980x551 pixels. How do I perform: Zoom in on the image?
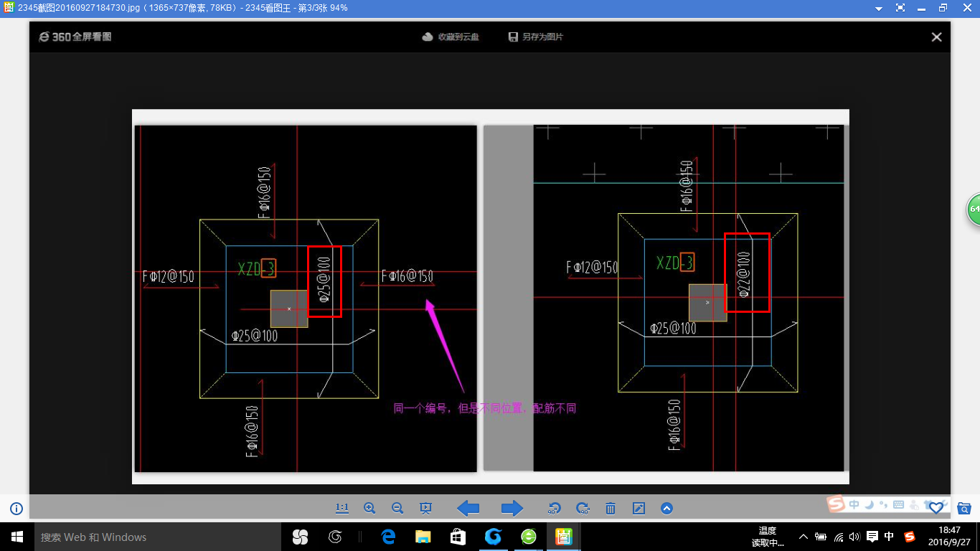pyautogui.click(x=369, y=509)
